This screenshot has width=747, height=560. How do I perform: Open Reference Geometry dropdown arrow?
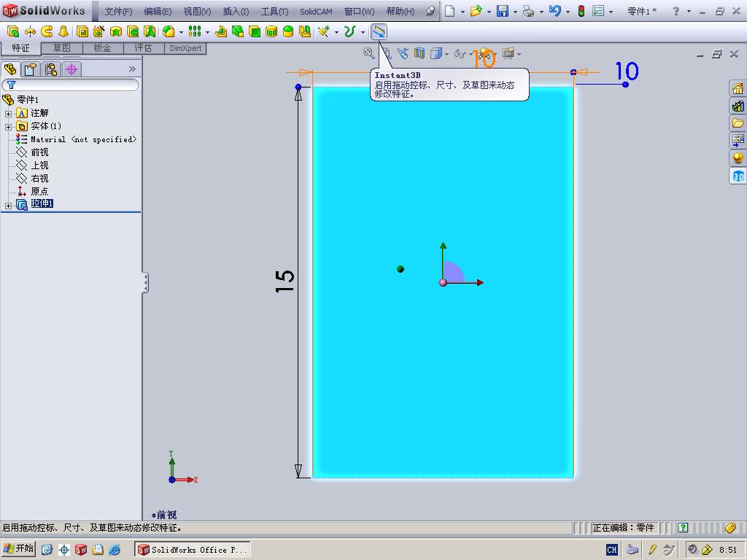[336, 32]
